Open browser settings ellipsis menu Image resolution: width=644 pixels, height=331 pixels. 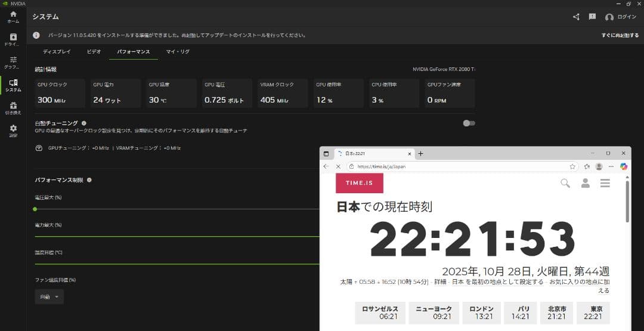[x=611, y=166]
